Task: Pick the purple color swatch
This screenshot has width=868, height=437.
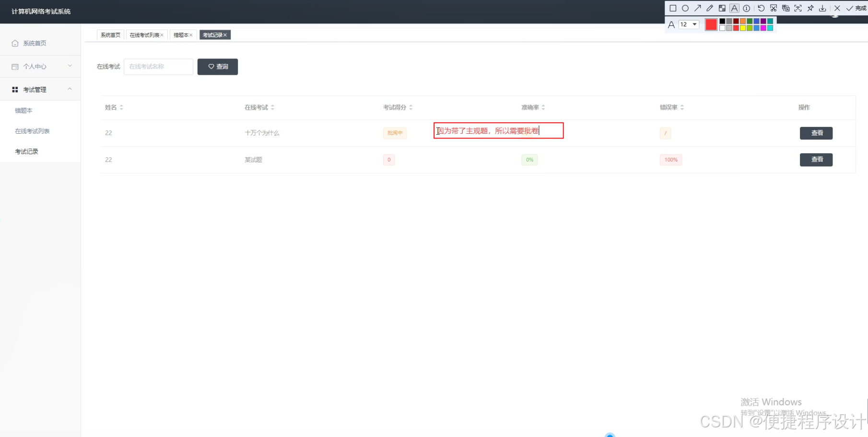Action: tap(763, 21)
